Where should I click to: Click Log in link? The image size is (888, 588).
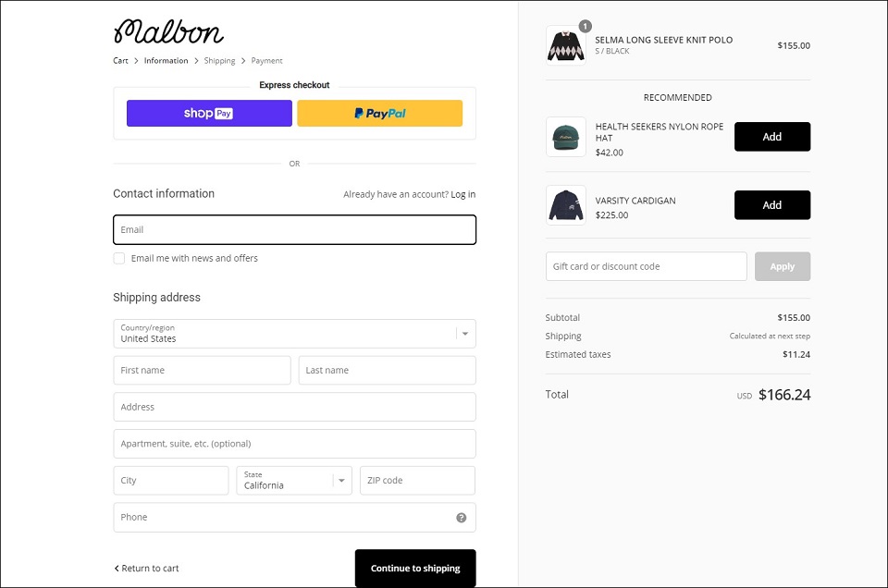pos(463,194)
